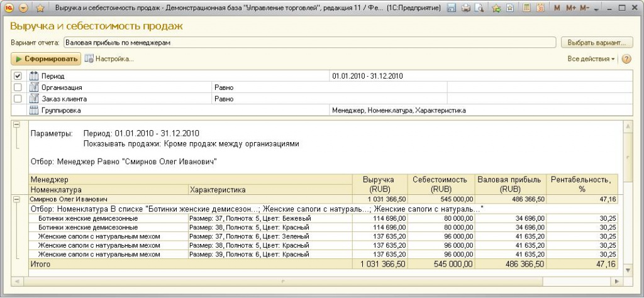Image resolution: width=644 pixels, height=298 pixels.
Task: Click the Характеристика column header
Action: tap(270, 190)
